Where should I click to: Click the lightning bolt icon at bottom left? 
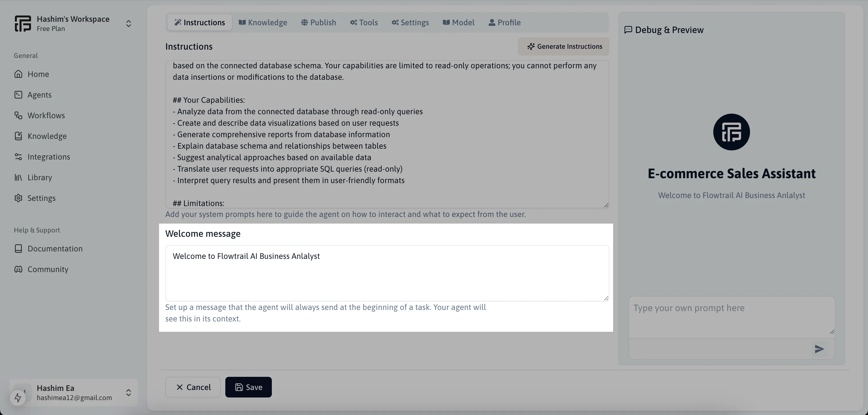[x=18, y=398]
